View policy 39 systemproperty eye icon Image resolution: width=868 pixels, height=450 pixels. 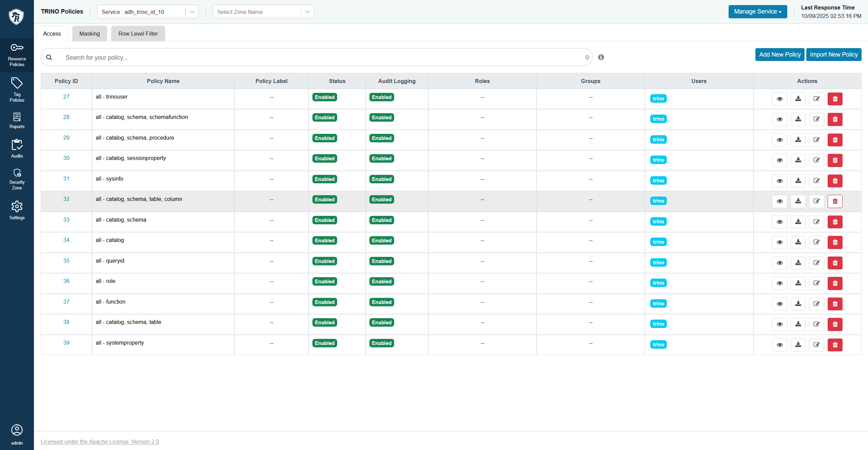[779, 345]
